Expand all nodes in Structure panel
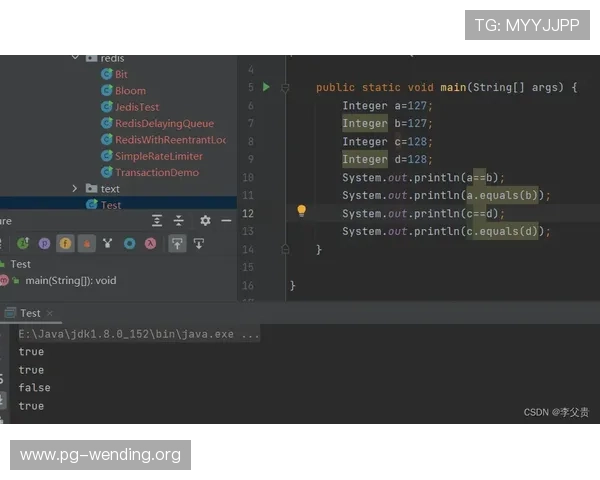Viewport: 600px width, 480px height. click(x=157, y=220)
